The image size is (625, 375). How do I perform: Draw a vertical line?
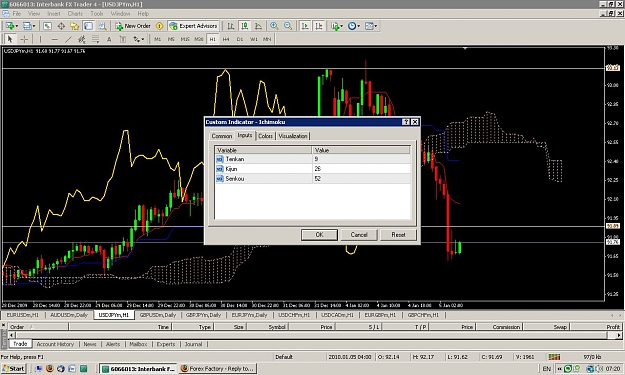pos(40,39)
